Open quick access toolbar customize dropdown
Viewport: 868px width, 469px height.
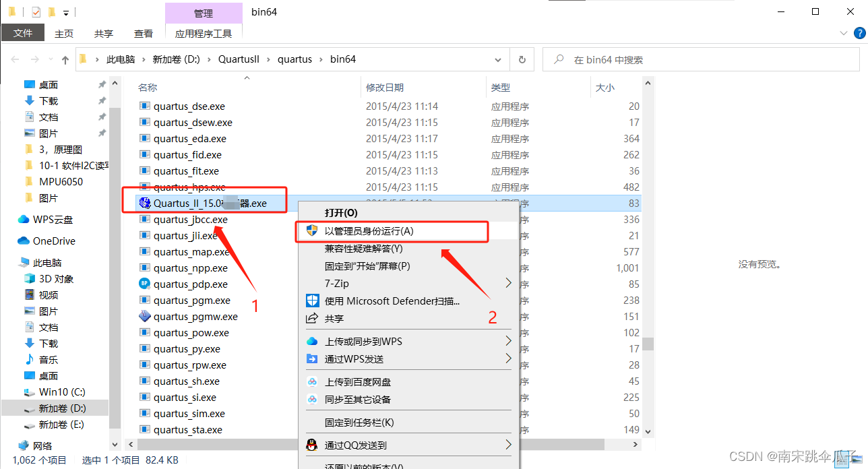[x=65, y=12]
